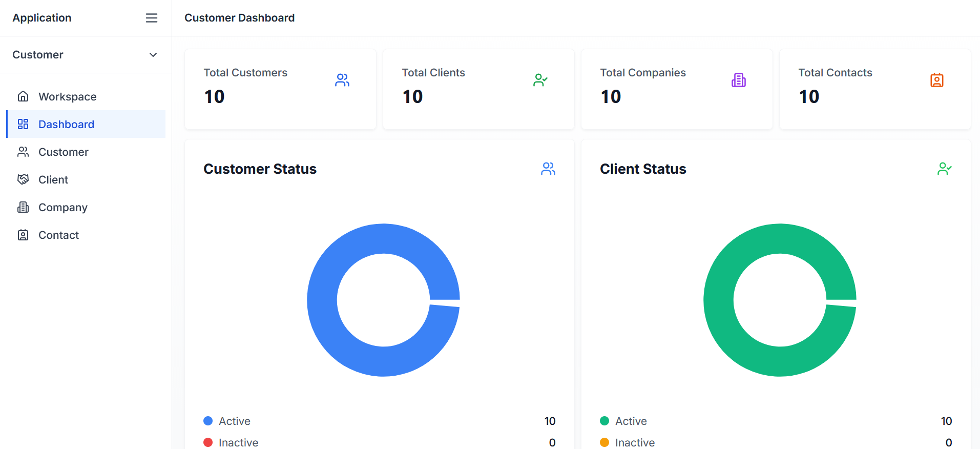The image size is (980, 449).
Task: Click the Active count 10 in Customer Status
Action: click(550, 421)
